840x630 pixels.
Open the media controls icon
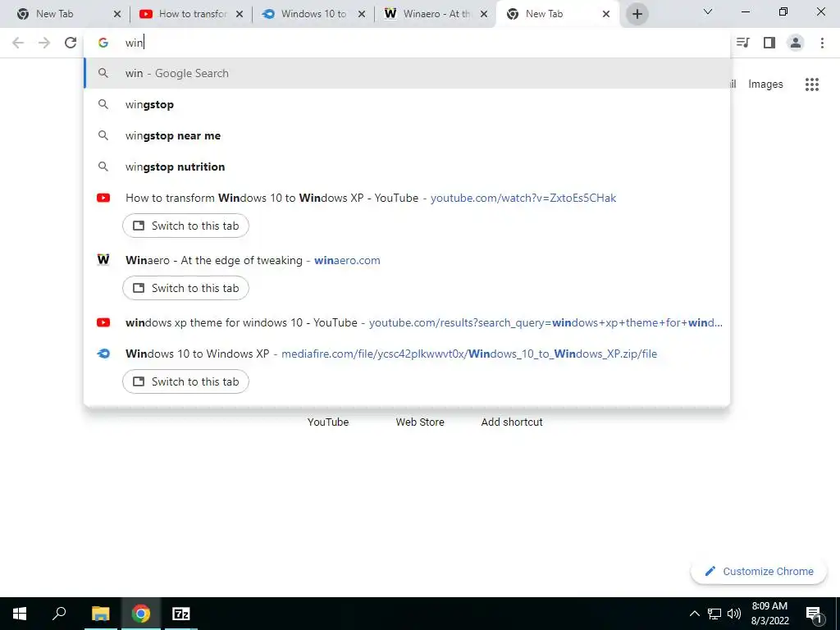[743, 43]
